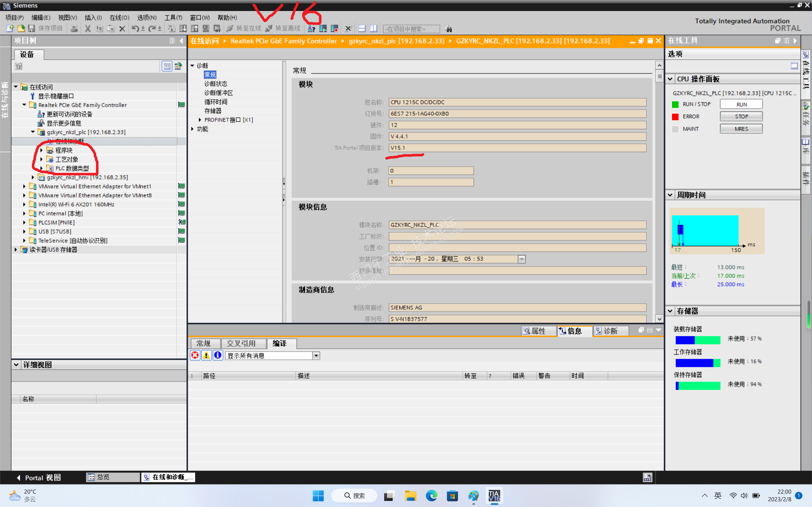Viewport: 812px width, 507px height.
Task: Click the accessible devices icon
Action: pos(311,29)
